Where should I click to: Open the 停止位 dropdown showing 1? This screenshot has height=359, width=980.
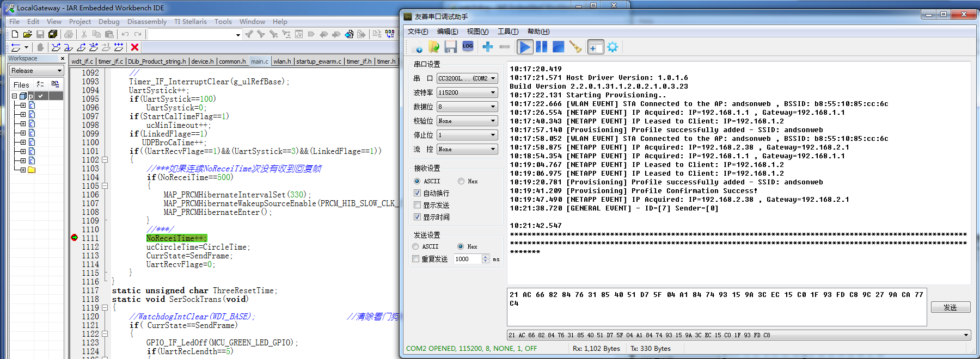coord(467,135)
